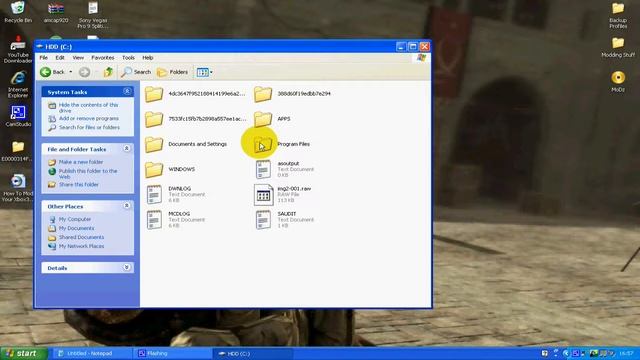Select the MCDLOG text document icon
The image size is (640, 360).
pos(154,220)
